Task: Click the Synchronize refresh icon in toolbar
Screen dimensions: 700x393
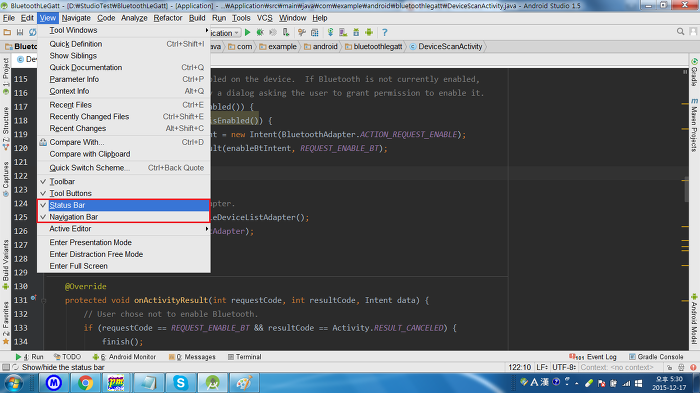Action: (x=32, y=32)
